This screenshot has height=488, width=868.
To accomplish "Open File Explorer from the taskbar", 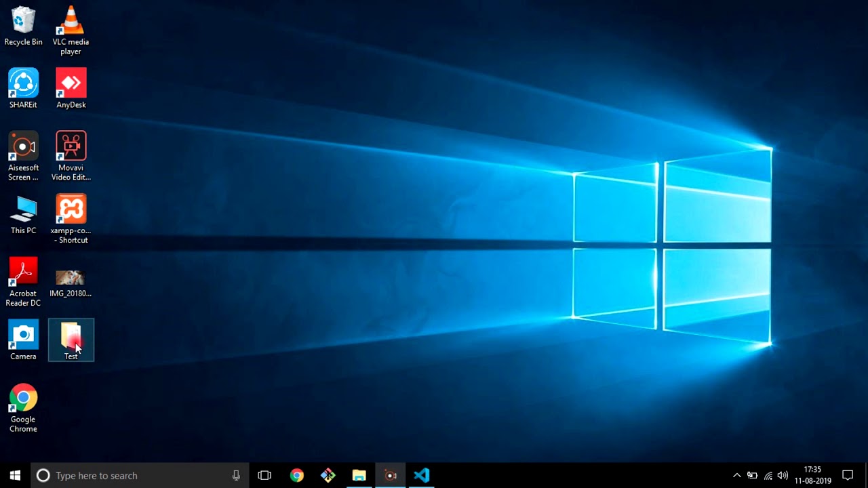I will 359,475.
